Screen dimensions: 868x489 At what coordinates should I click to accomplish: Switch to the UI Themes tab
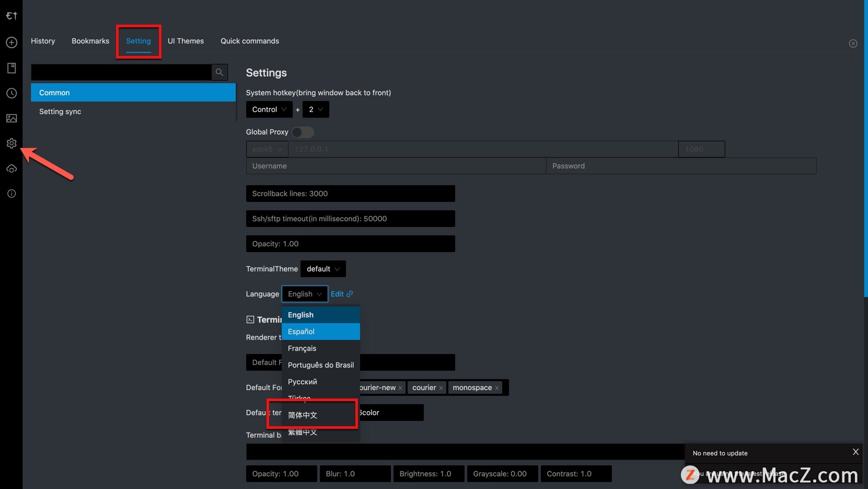pyautogui.click(x=186, y=41)
